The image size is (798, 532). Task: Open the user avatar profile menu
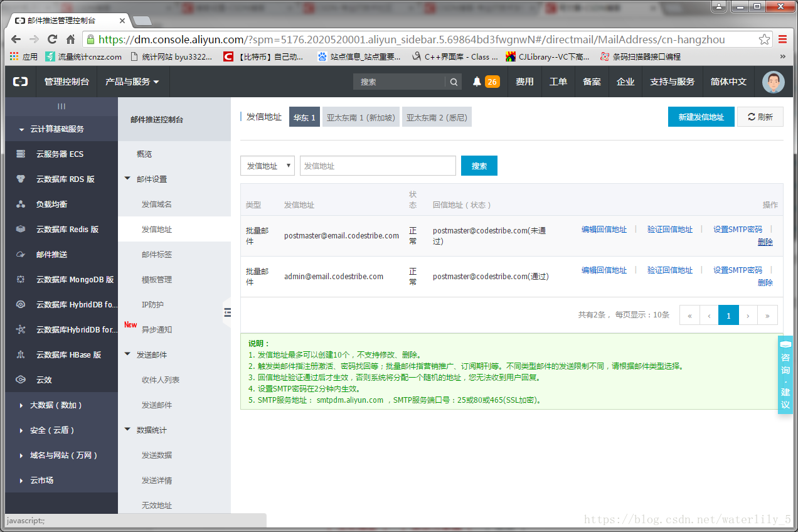tap(773, 82)
